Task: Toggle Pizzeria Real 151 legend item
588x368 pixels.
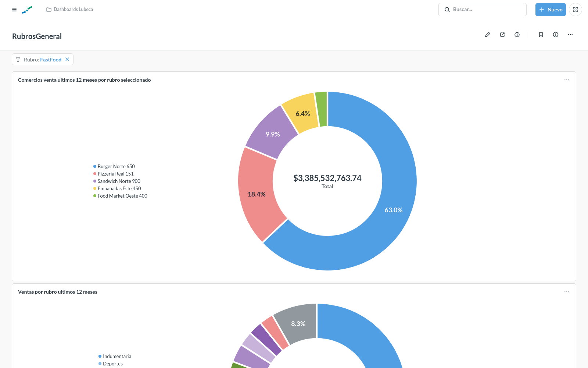Action: pos(114,174)
